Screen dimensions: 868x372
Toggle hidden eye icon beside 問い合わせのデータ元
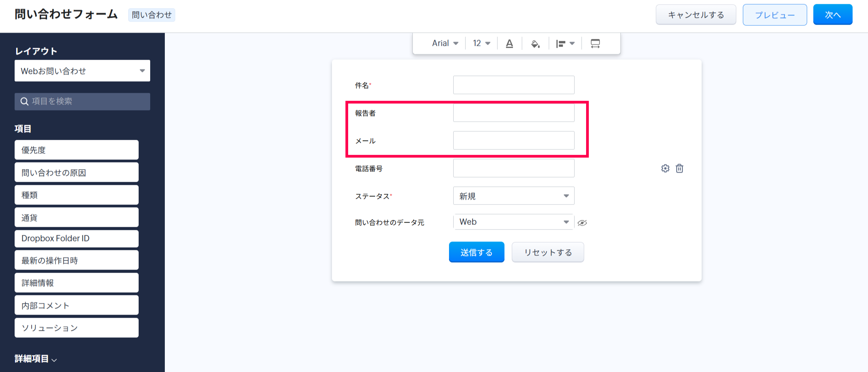582,223
